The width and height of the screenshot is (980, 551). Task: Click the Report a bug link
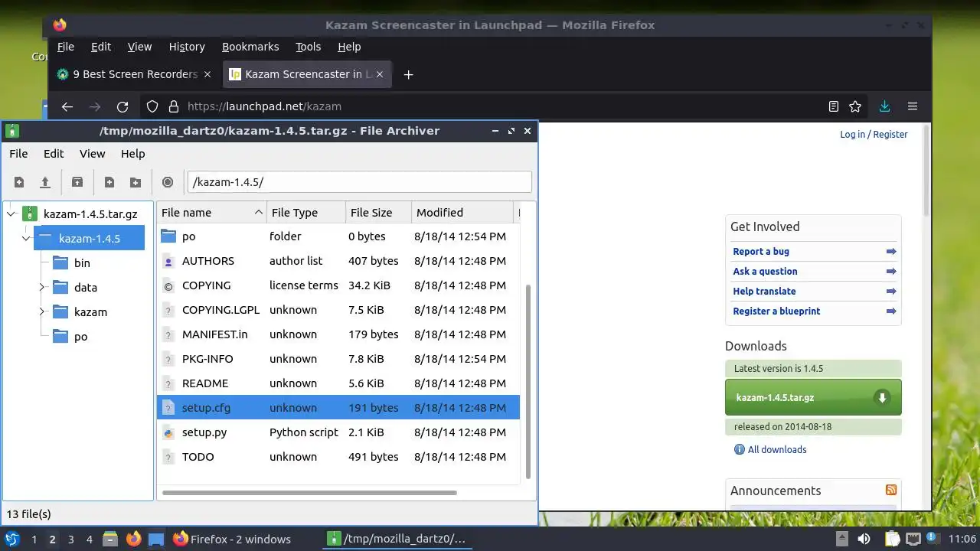(x=761, y=251)
